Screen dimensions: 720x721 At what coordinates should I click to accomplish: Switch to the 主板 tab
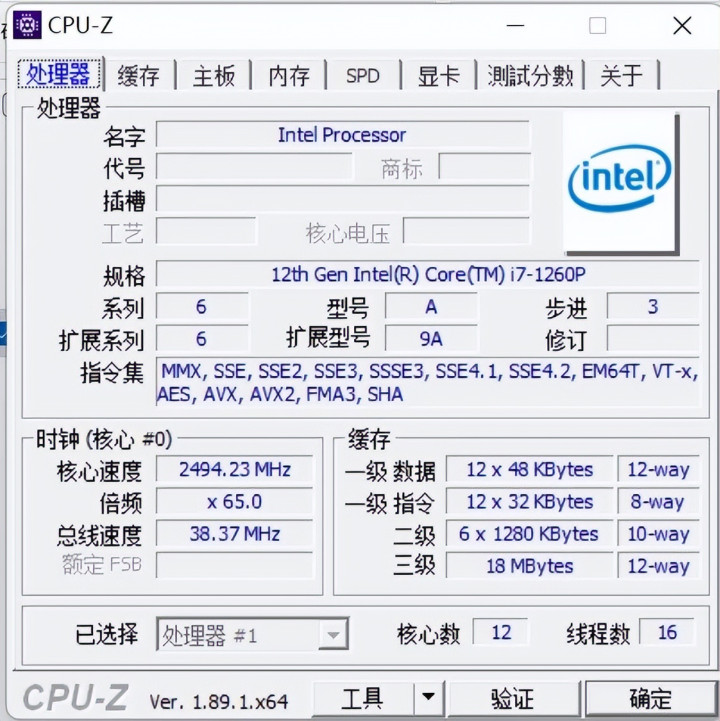(214, 75)
